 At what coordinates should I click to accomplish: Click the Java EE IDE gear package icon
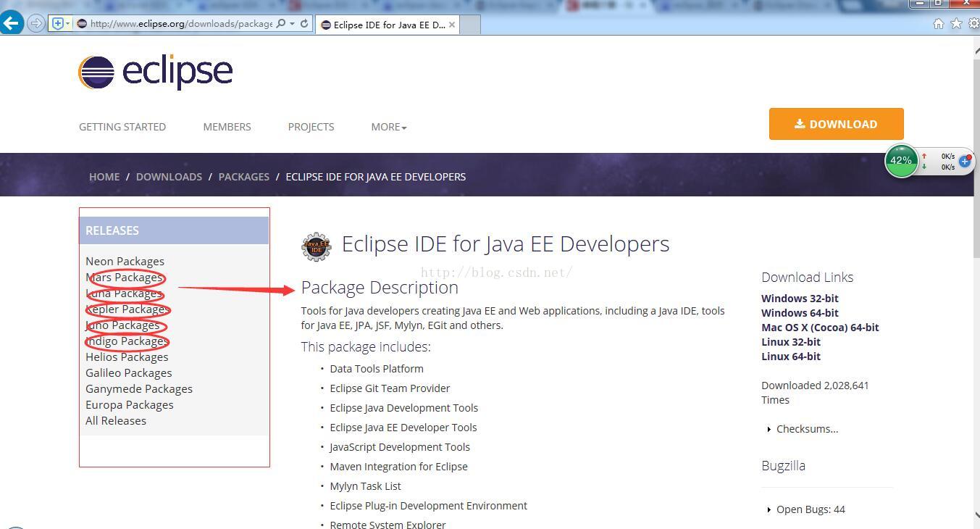(317, 246)
